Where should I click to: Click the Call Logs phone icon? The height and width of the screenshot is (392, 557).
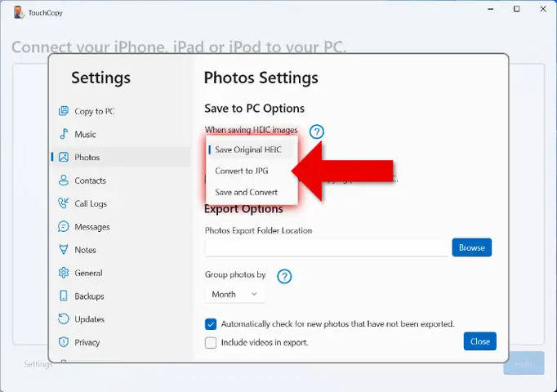63,203
